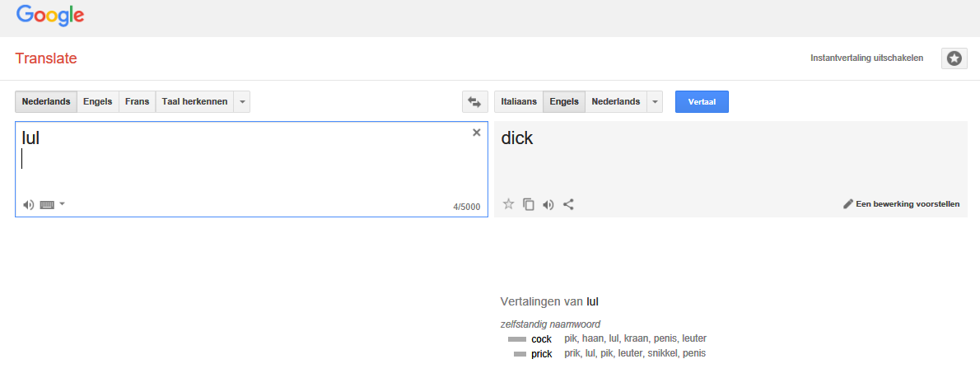The image size is (980, 387).
Task: Listen to the translated word audio
Action: pos(548,204)
